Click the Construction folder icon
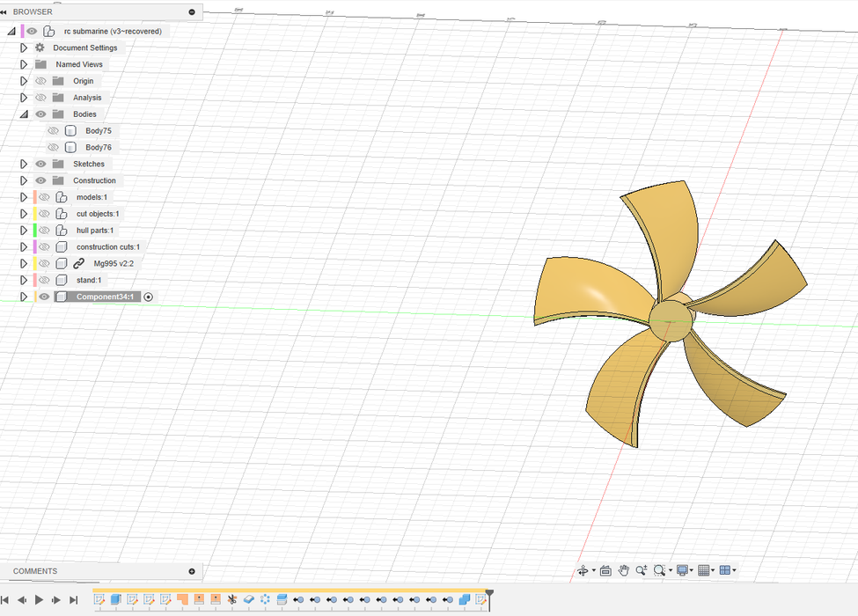 (x=58, y=180)
